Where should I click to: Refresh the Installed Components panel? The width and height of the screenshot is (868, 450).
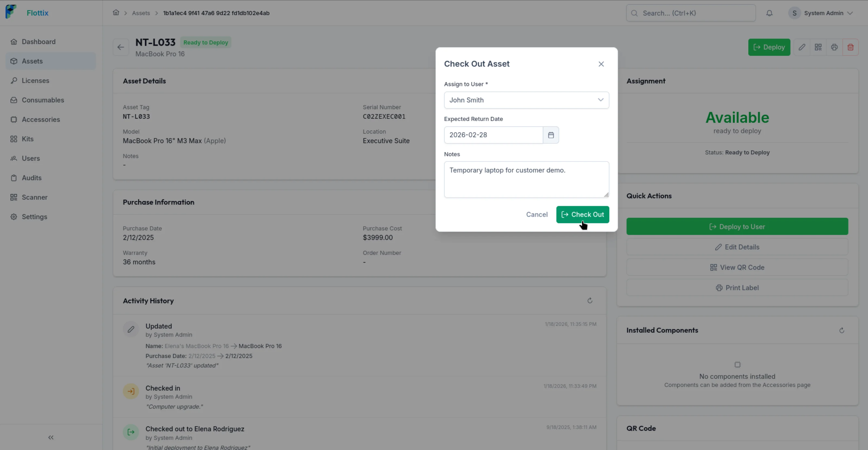(x=841, y=330)
